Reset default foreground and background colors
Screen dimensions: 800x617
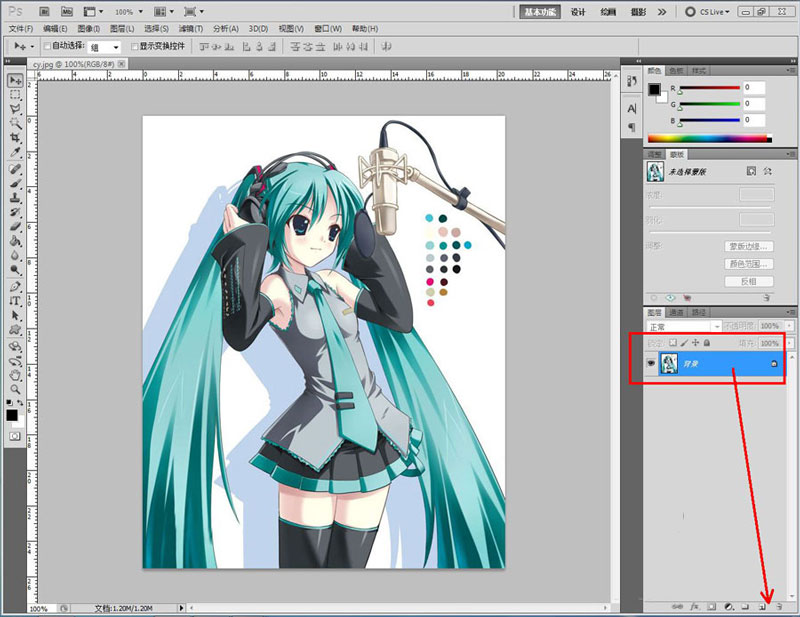[x=9, y=403]
